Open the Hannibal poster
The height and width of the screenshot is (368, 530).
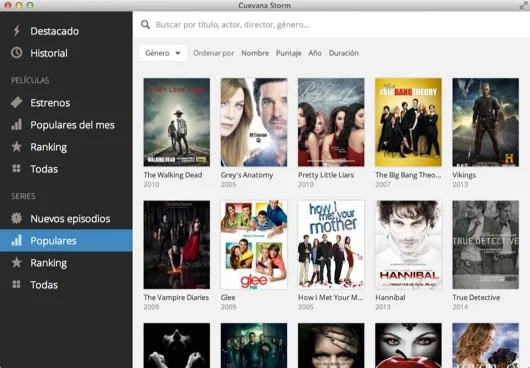point(408,245)
